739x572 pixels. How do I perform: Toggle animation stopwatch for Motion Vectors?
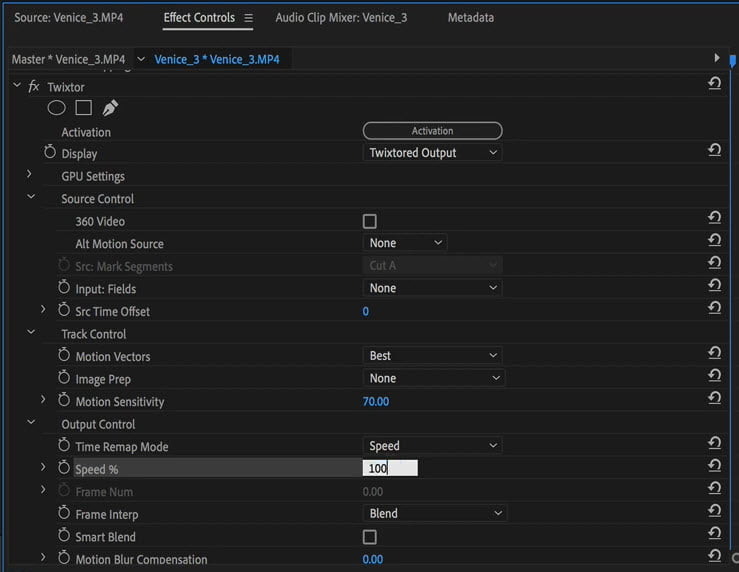tap(64, 355)
